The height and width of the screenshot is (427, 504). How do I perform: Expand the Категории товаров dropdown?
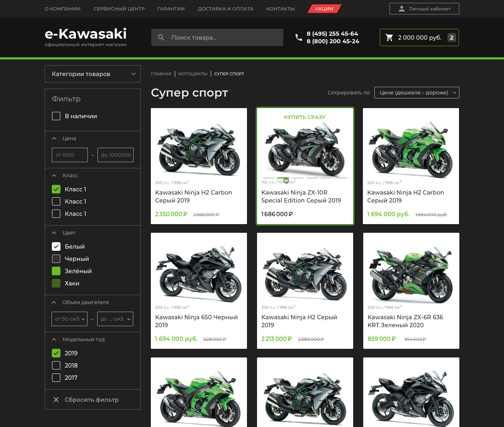tap(93, 74)
